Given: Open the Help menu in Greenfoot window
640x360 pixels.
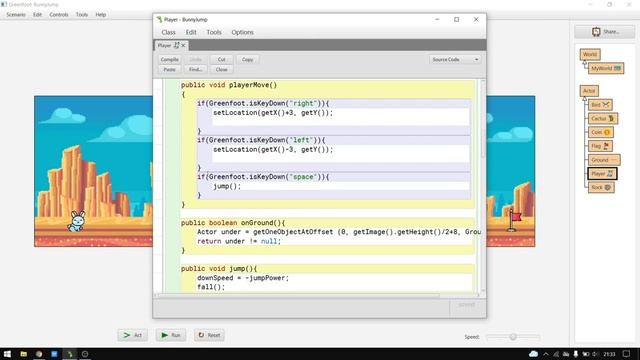Looking at the screenshot, I should tap(101, 15).
